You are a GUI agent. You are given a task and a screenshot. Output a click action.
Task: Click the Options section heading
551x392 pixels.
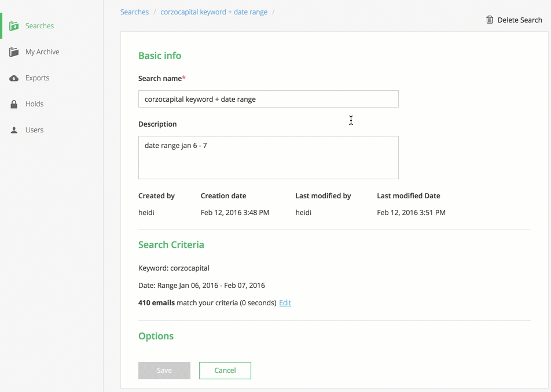click(156, 336)
